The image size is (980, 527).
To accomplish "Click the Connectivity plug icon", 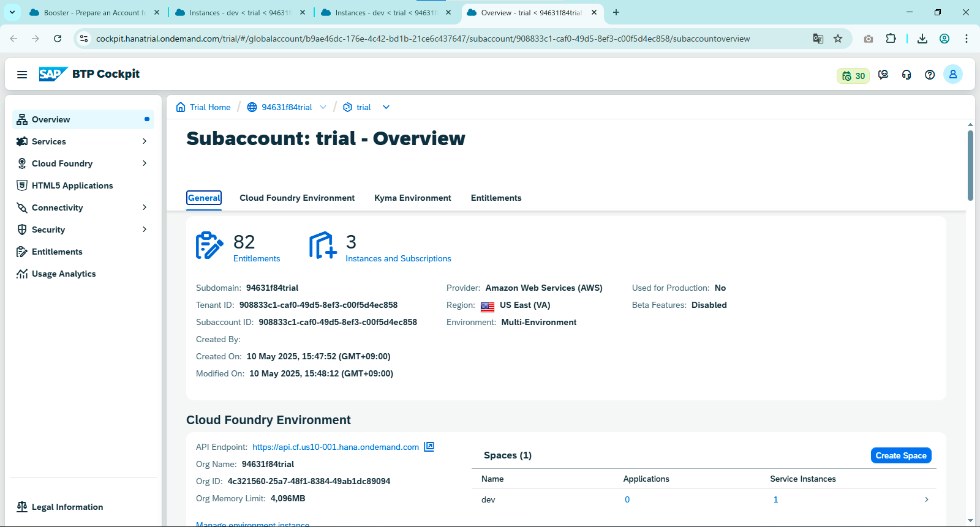I will [x=22, y=207].
